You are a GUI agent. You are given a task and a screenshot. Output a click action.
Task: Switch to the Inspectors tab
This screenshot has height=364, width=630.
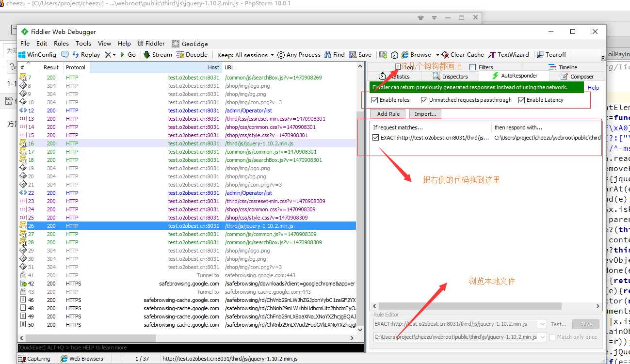[450, 77]
